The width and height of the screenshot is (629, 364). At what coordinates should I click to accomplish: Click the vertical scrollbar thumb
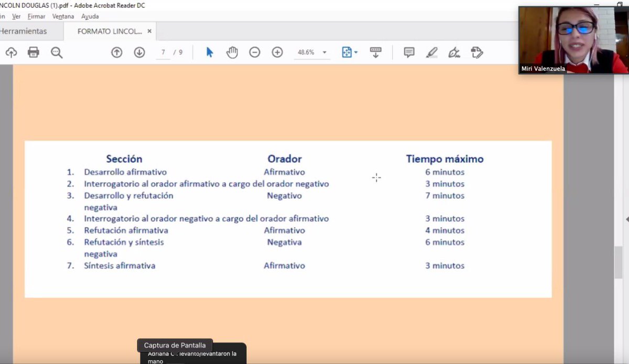[x=619, y=263]
